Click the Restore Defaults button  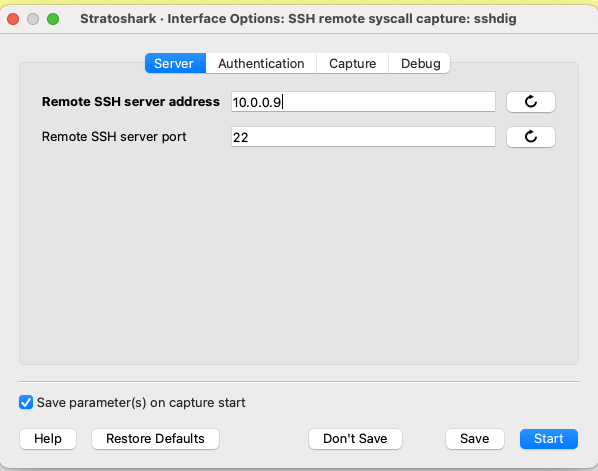click(x=155, y=439)
